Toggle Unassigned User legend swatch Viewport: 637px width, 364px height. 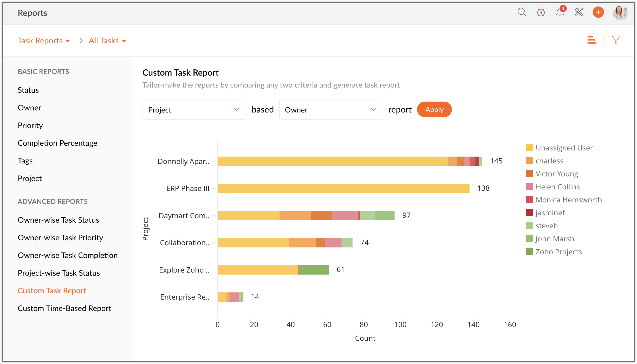pyautogui.click(x=529, y=148)
